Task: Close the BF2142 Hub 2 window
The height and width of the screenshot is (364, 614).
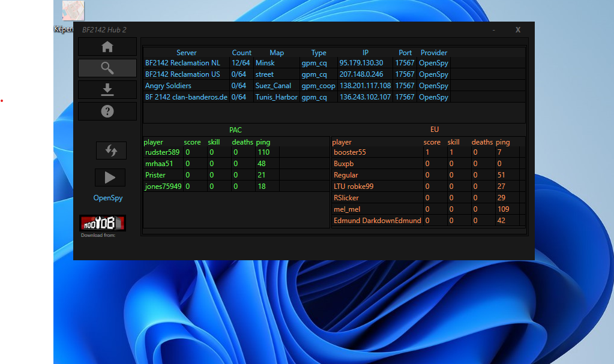Action: [518, 30]
